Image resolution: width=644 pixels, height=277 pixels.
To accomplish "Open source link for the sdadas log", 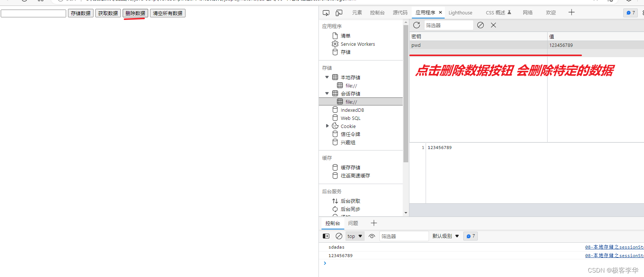I will click(x=614, y=247).
